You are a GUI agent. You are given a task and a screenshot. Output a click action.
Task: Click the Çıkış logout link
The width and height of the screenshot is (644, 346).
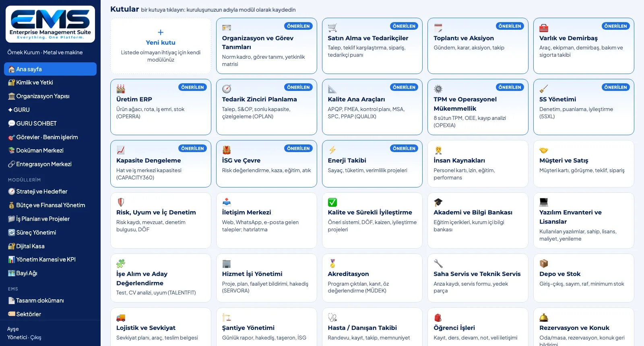36,338
